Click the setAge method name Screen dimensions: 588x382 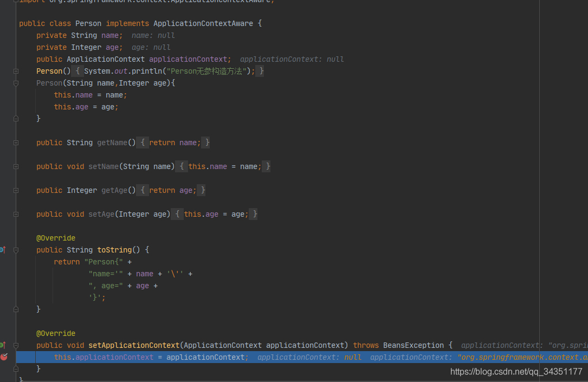[x=101, y=214]
